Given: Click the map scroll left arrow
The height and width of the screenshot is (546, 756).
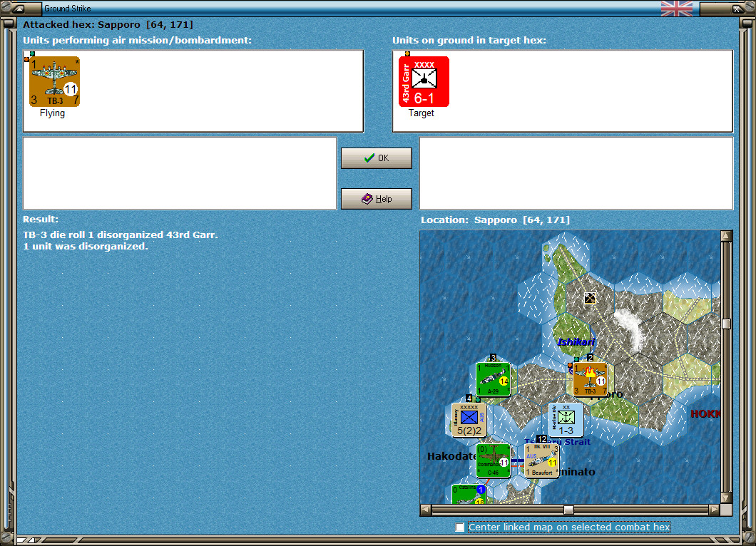Looking at the screenshot, I should coord(425,510).
